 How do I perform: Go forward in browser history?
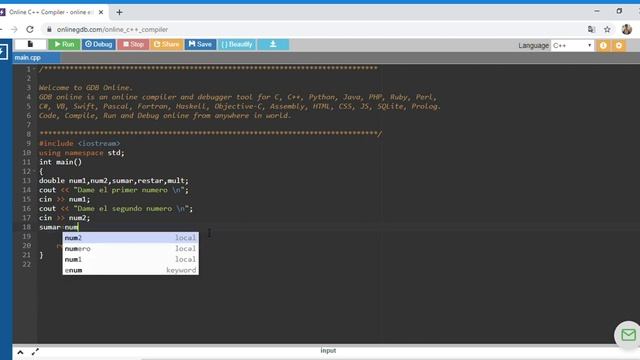[x=14, y=29]
